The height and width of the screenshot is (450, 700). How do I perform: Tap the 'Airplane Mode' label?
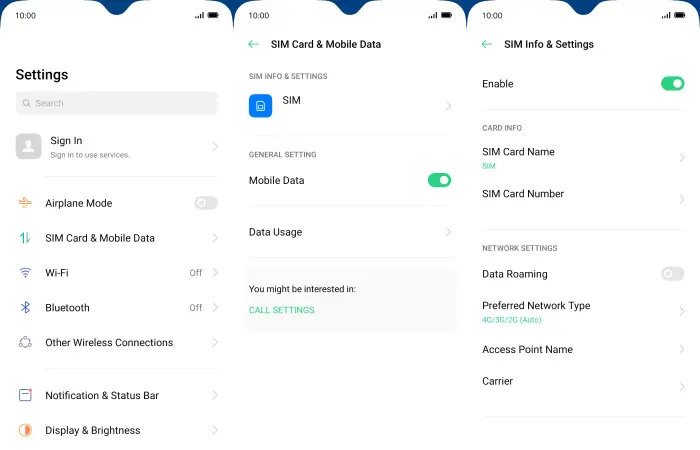coord(79,203)
